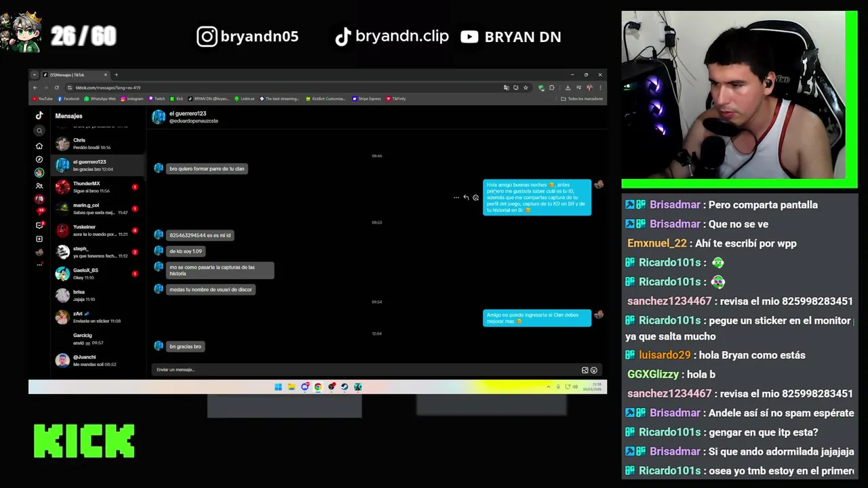Show hidden tray icons chevron
This screenshot has height=488, width=868.
tap(548, 387)
